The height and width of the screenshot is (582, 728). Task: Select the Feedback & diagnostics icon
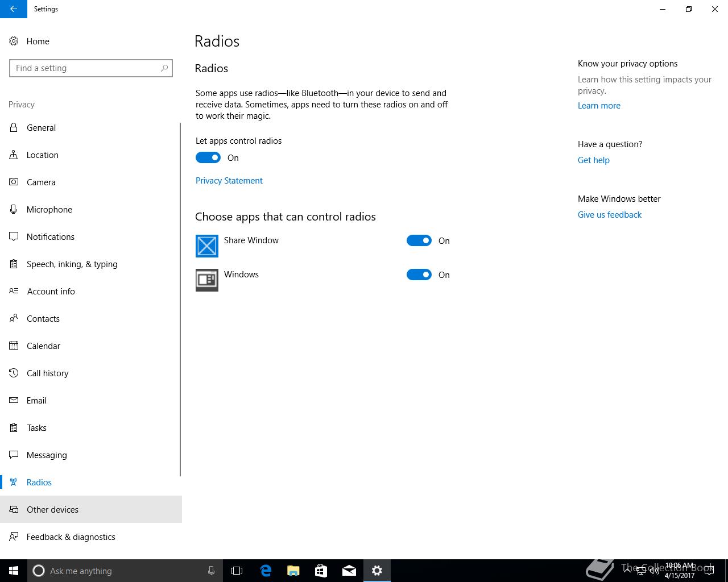coord(14,537)
